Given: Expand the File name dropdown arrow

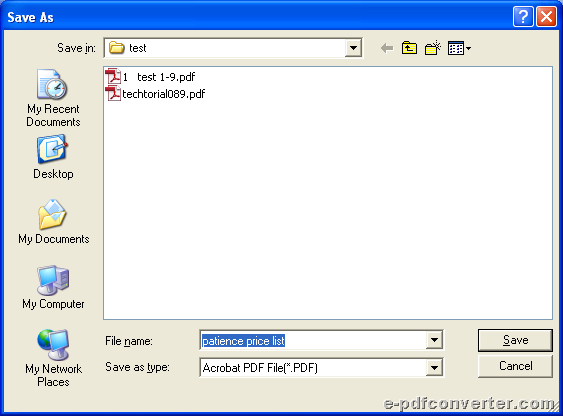Looking at the screenshot, I should [x=434, y=340].
